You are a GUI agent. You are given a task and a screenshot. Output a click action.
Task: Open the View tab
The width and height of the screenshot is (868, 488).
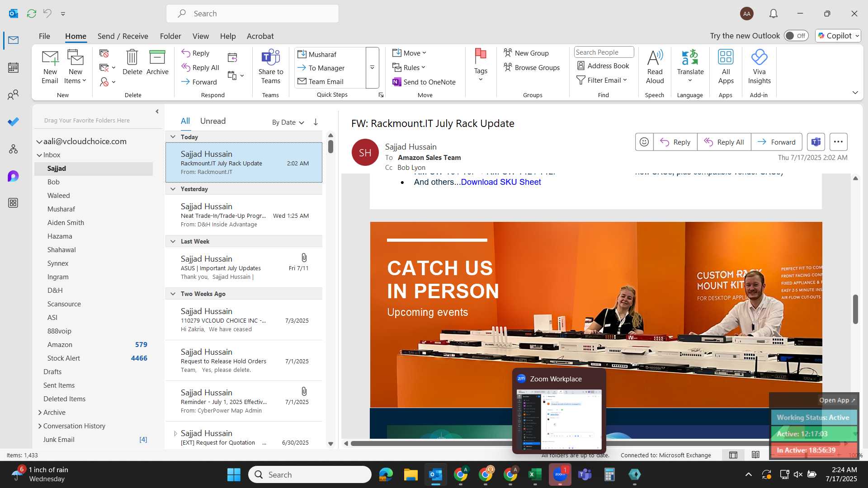200,36
